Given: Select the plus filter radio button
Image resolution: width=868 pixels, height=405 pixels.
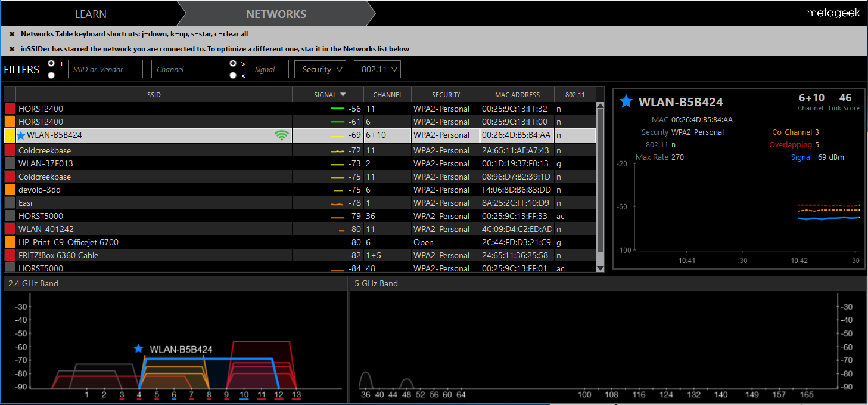Looking at the screenshot, I should [52, 63].
